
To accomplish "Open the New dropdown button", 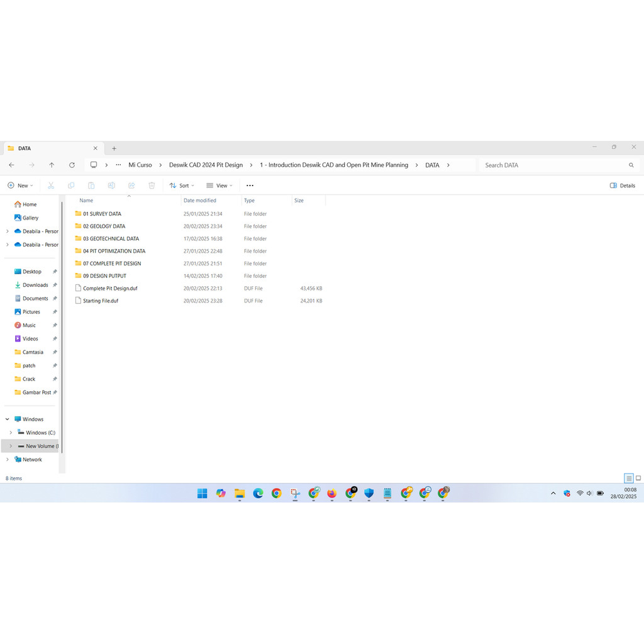I will (x=20, y=186).
